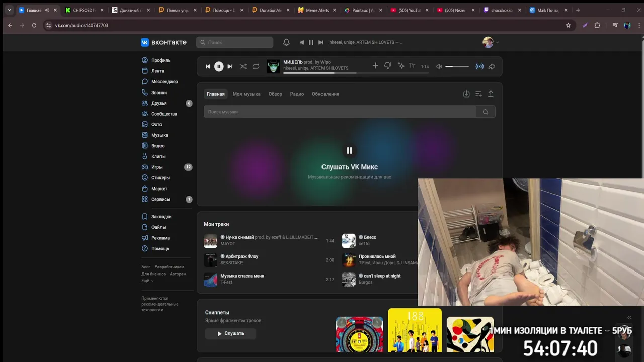This screenshot has width=644, height=362.
Task: Expand the browser tab search dropdown
Action: coord(9,10)
